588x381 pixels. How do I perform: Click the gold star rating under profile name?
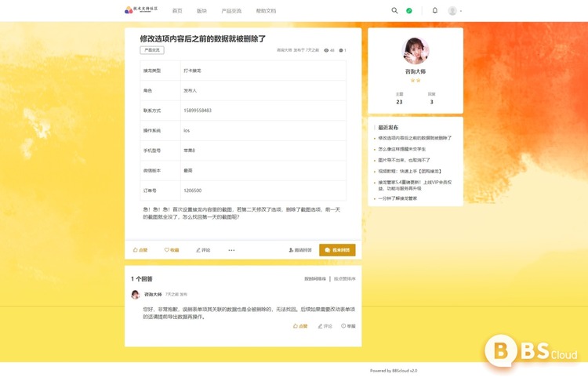point(415,80)
